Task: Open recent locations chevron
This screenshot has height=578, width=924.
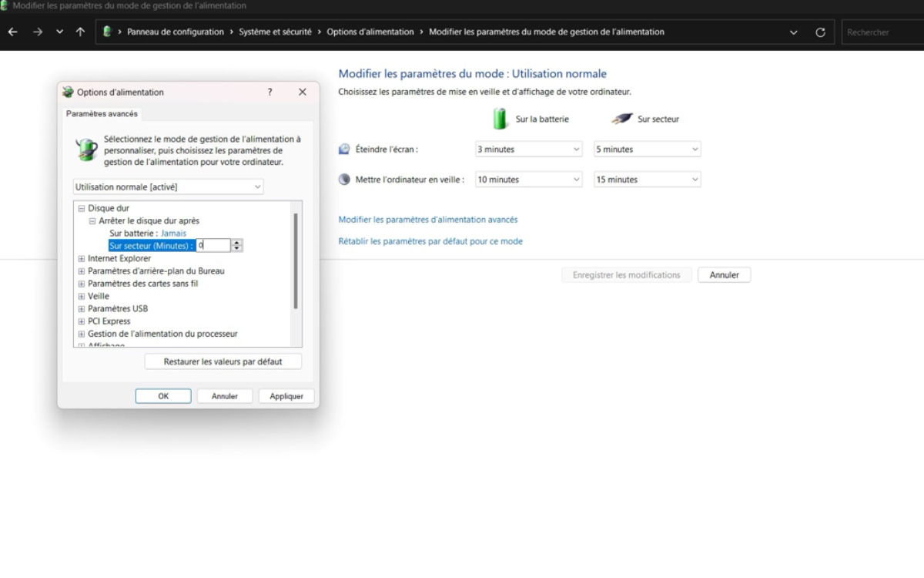Action: tap(59, 32)
